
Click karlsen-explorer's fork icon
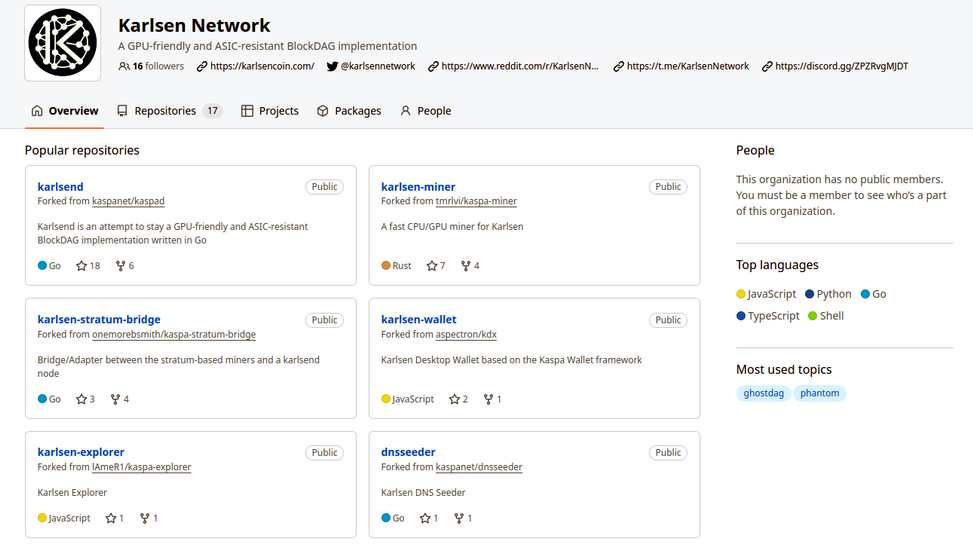145,518
